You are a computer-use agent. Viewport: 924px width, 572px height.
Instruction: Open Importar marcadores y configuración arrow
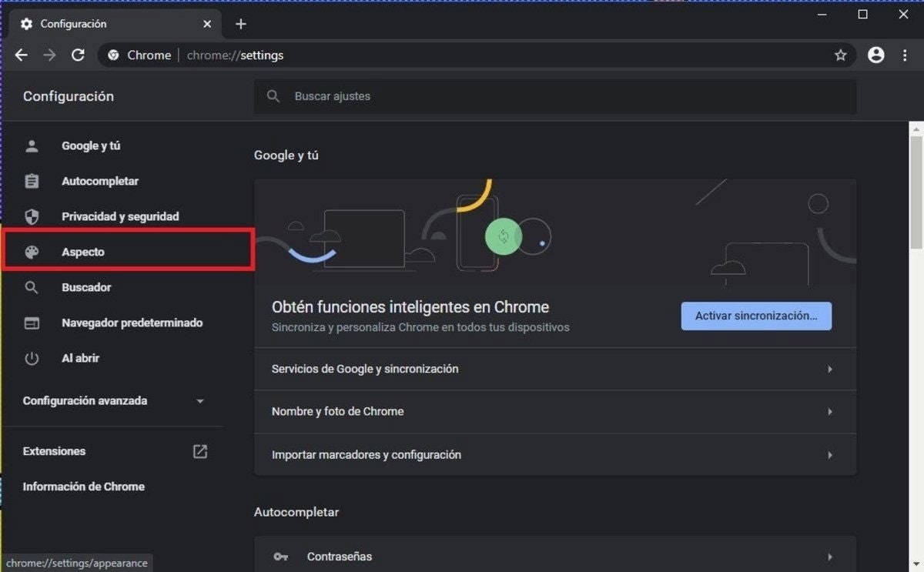(x=829, y=455)
